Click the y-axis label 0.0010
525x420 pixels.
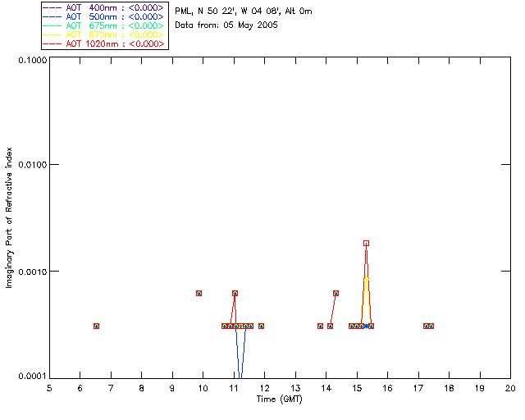tap(33, 271)
